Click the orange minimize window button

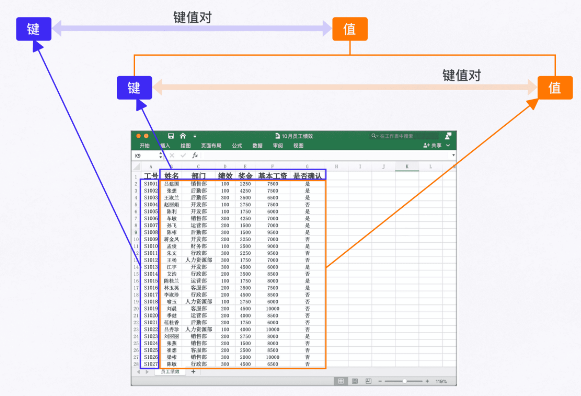pos(146,136)
